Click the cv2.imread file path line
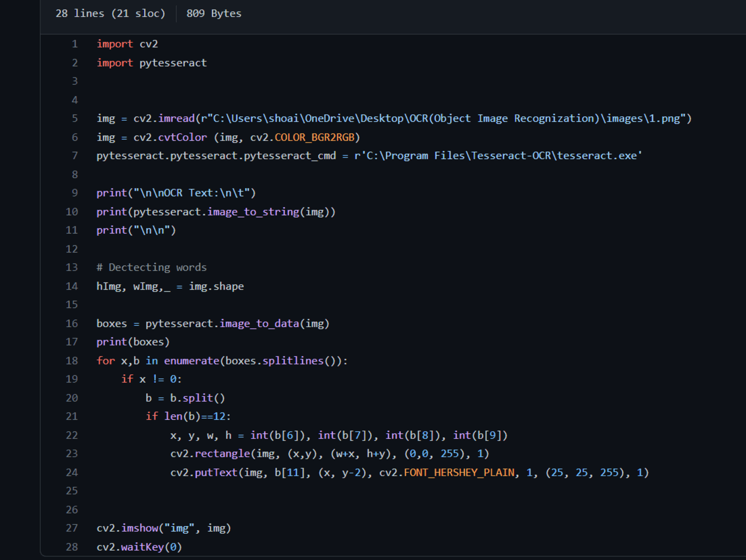 click(394, 119)
